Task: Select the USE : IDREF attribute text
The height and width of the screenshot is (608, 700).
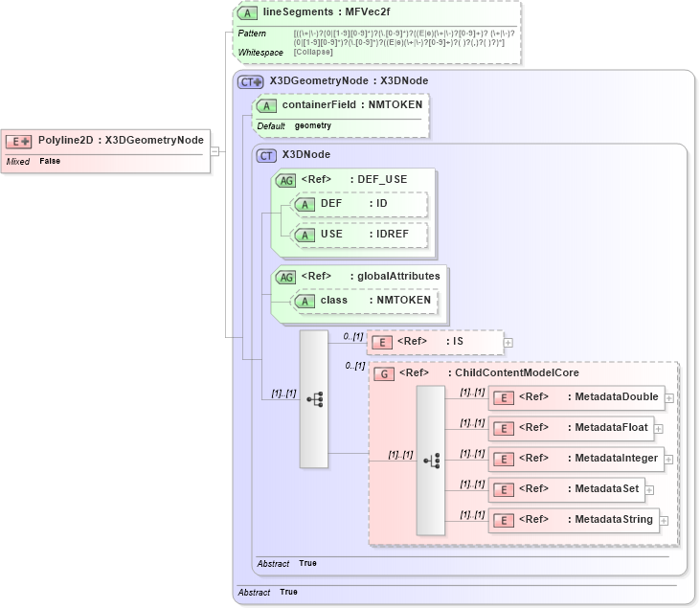Action: tap(364, 234)
